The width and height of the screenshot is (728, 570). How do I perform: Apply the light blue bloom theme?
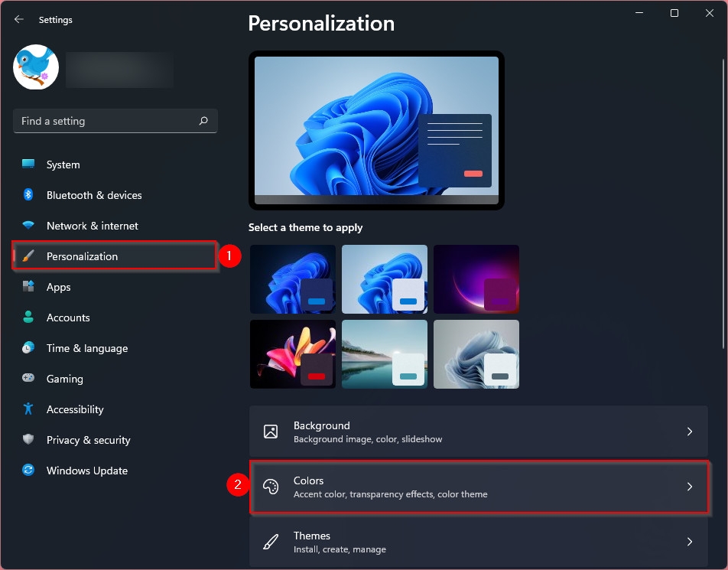click(x=385, y=279)
